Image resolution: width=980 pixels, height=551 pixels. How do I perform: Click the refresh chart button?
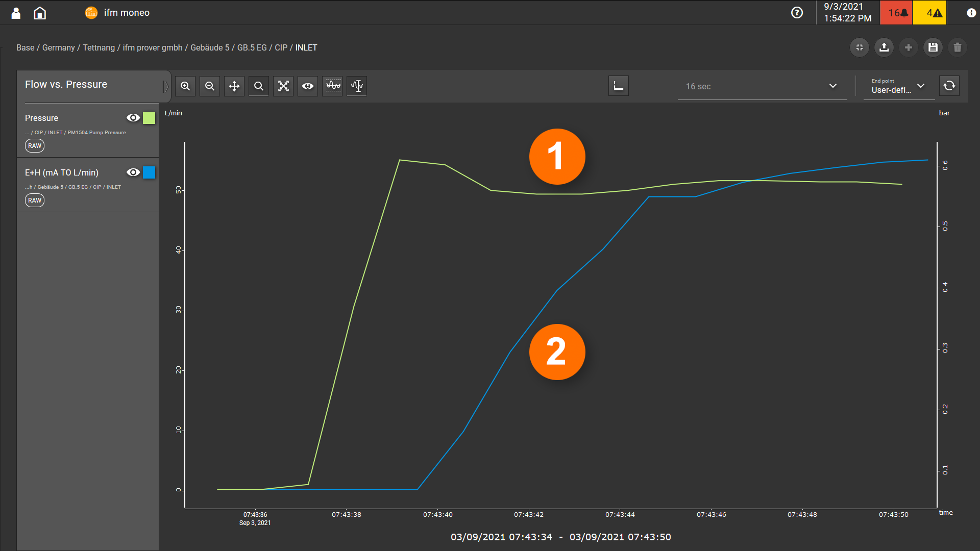[x=949, y=86]
